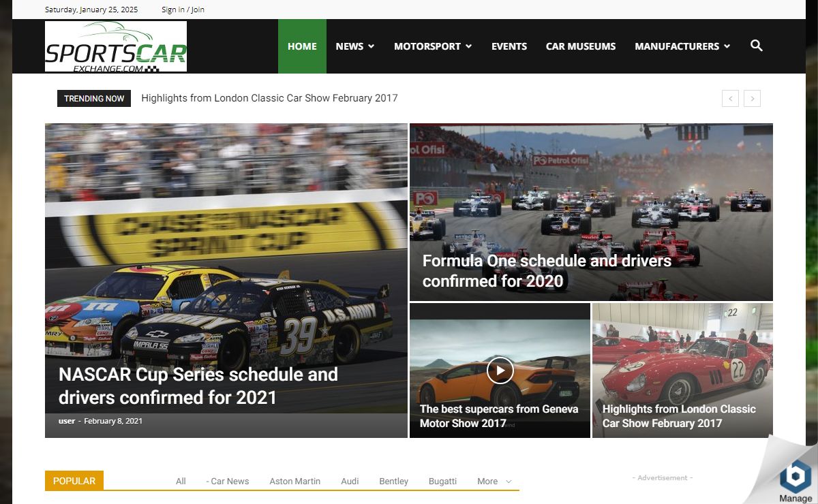Select the Car News filter tab
This screenshot has width=818, height=504.
click(x=228, y=481)
